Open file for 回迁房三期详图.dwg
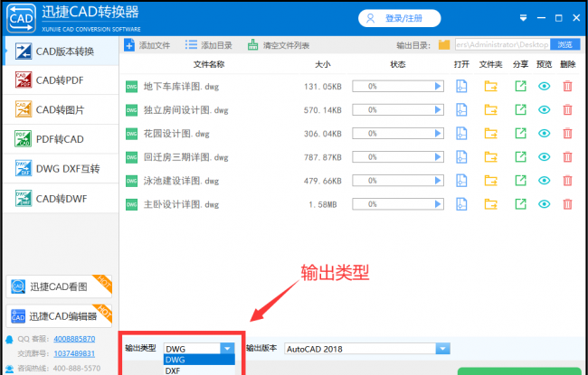 click(x=461, y=157)
